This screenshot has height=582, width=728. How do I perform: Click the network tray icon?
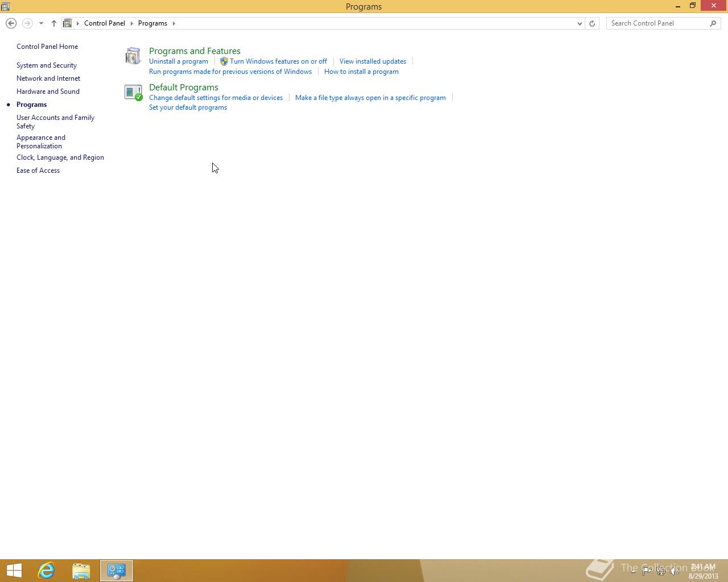(661, 571)
